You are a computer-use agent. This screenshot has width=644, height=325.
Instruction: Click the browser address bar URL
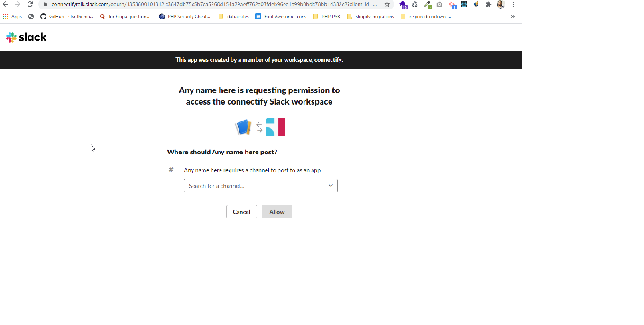[x=214, y=4]
